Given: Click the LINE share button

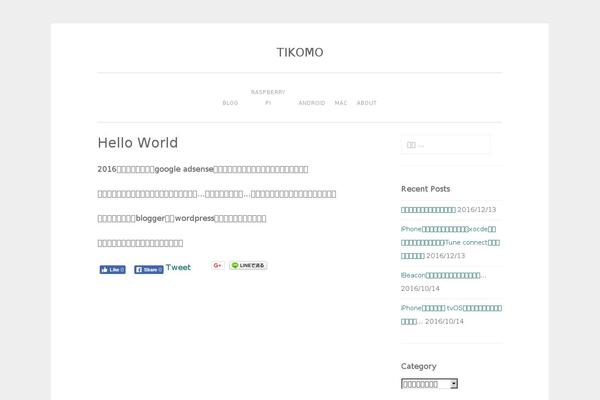Looking at the screenshot, I should [248, 265].
